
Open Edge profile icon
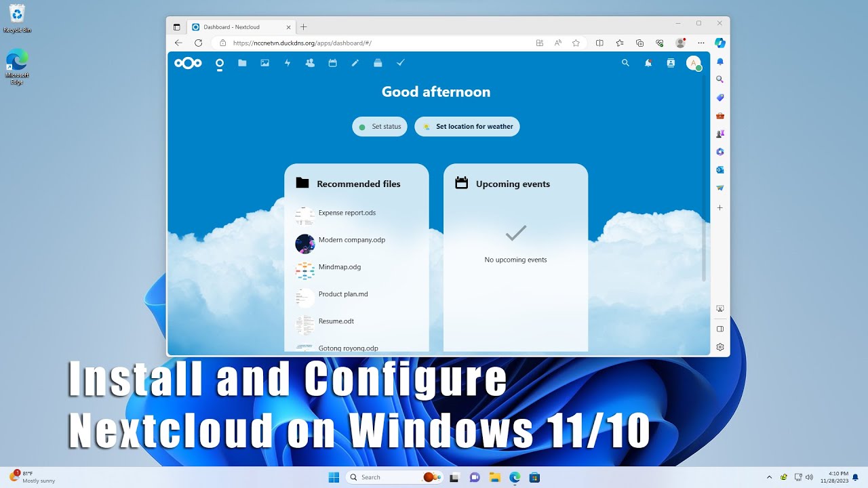pyautogui.click(x=681, y=43)
